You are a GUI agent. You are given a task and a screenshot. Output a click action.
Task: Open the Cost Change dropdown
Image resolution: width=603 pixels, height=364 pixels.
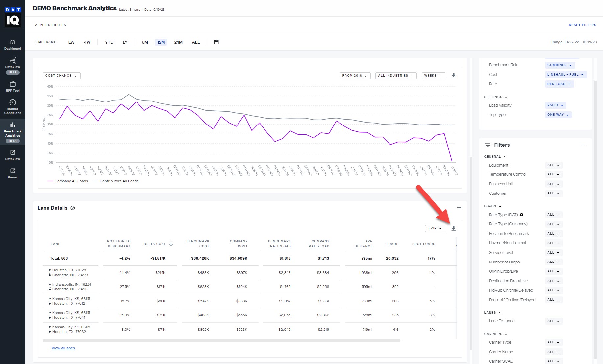pos(61,76)
